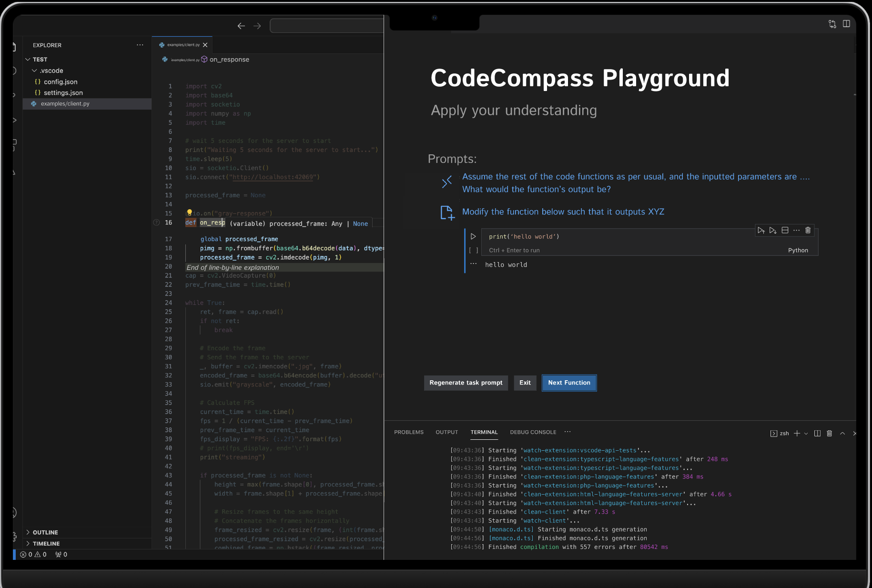Click into the print('hello world') cell editor
Viewport: 872px width, 588px height.
[524, 236]
